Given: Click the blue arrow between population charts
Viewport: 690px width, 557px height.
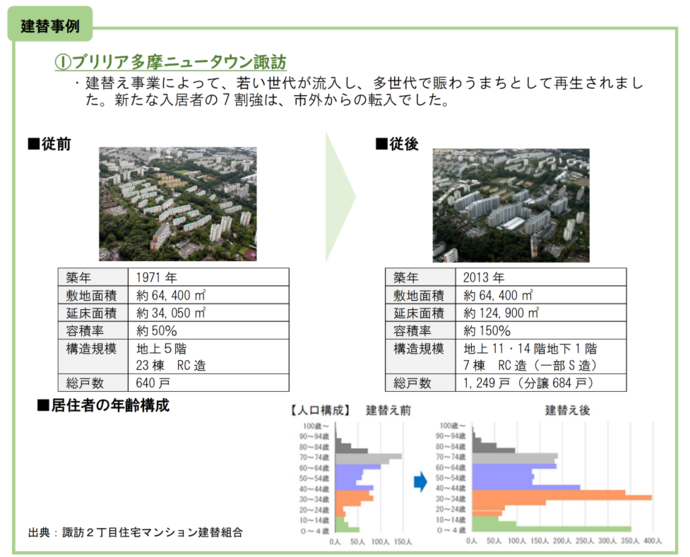Looking at the screenshot, I should tap(421, 481).
